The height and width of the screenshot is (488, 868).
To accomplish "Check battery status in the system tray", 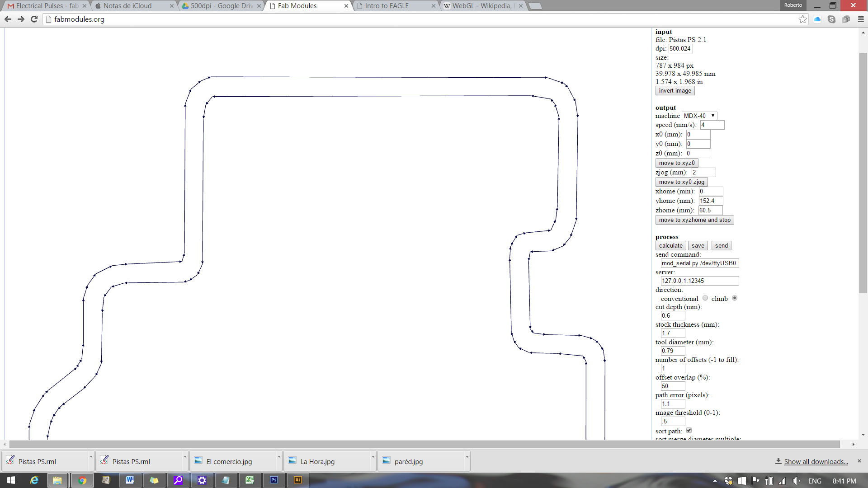I will [x=769, y=481].
